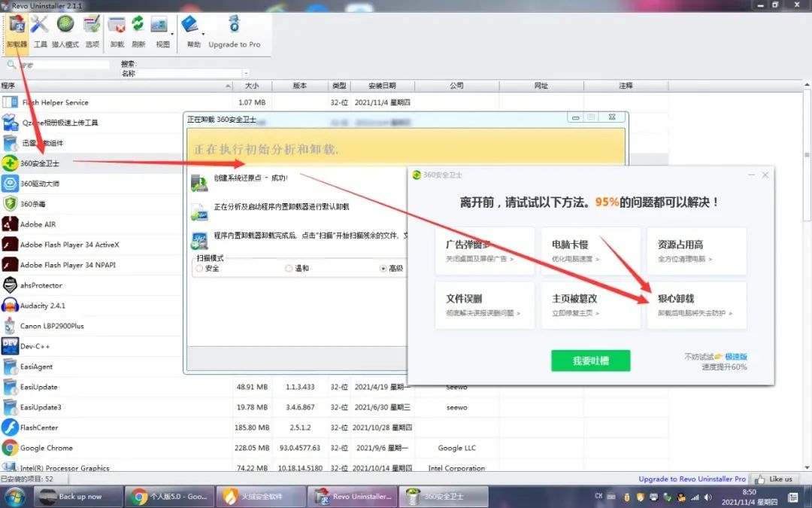The width and height of the screenshot is (812, 508).
Task: Select the Safe (安全) scan mode radio
Action: [x=199, y=268]
